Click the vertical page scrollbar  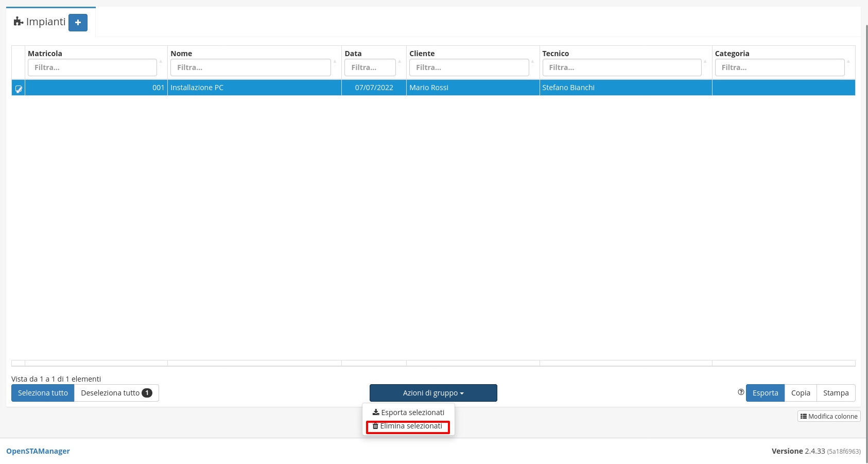866,232
